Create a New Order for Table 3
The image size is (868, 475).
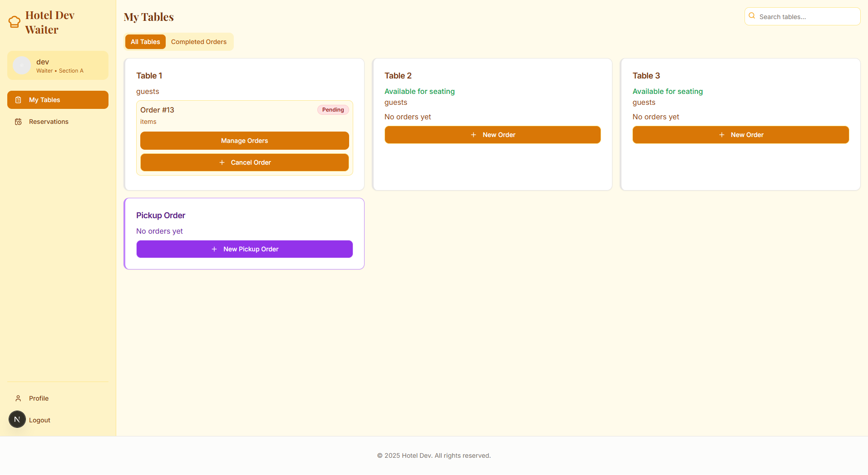click(x=740, y=135)
